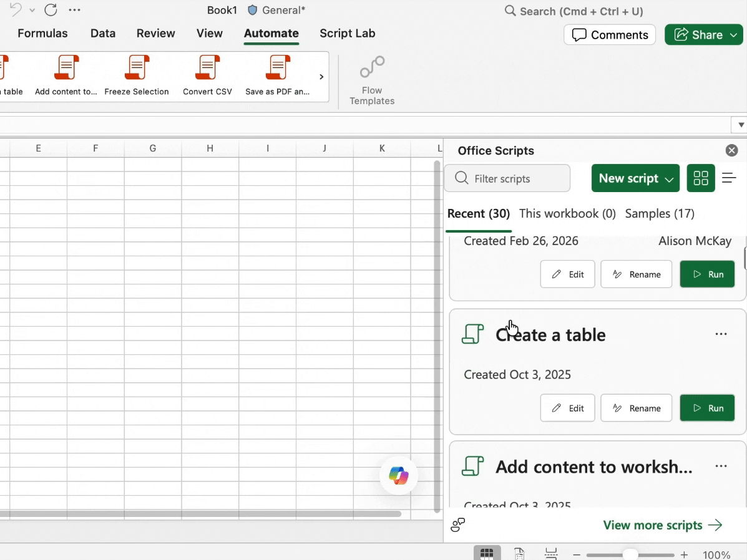Run the Create a table script
Image resolution: width=747 pixels, height=560 pixels.
[707, 408]
